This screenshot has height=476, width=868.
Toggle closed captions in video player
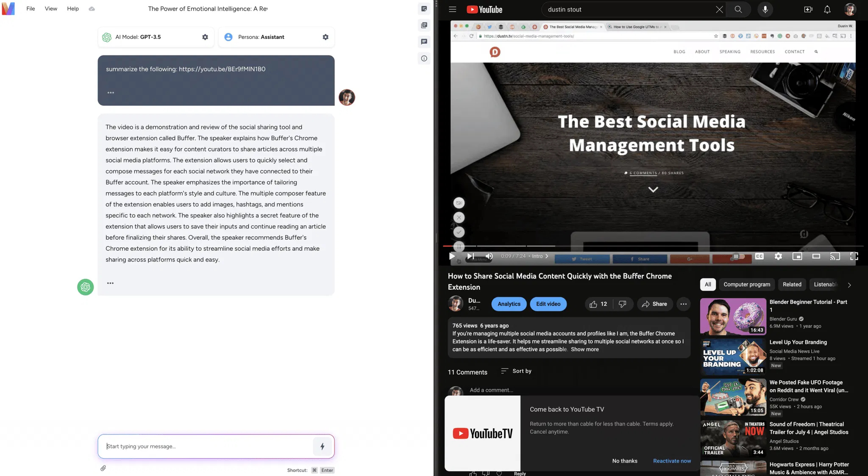pyautogui.click(x=759, y=256)
